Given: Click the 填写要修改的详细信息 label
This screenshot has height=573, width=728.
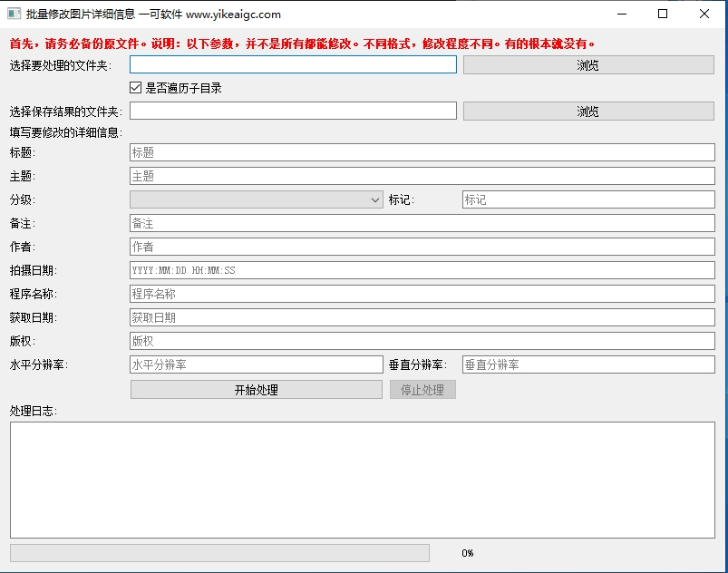Looking at the screenshot, I should [66, 132].
